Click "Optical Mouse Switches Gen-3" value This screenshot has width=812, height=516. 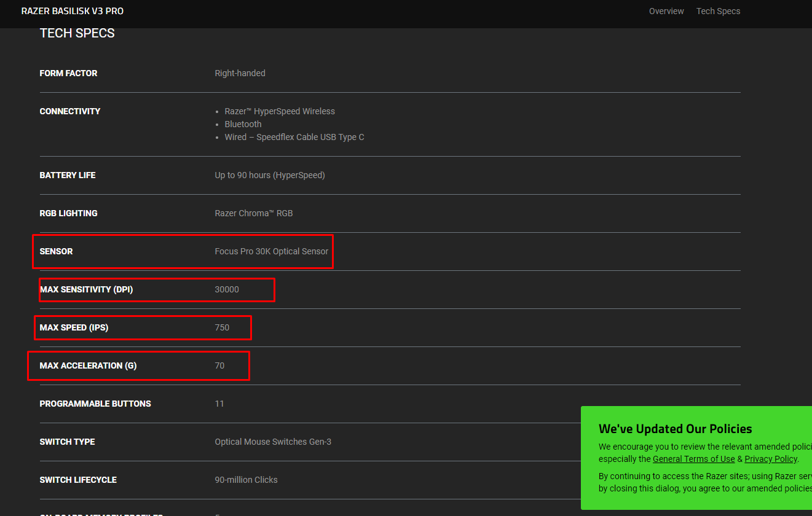pyautogui.click(x=273, y=442)
